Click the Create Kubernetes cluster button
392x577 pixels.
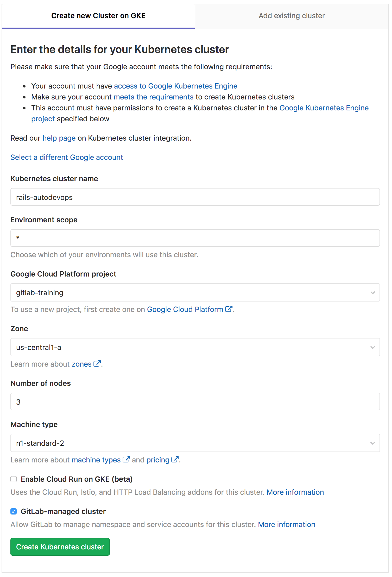click(x=60, y=547)
